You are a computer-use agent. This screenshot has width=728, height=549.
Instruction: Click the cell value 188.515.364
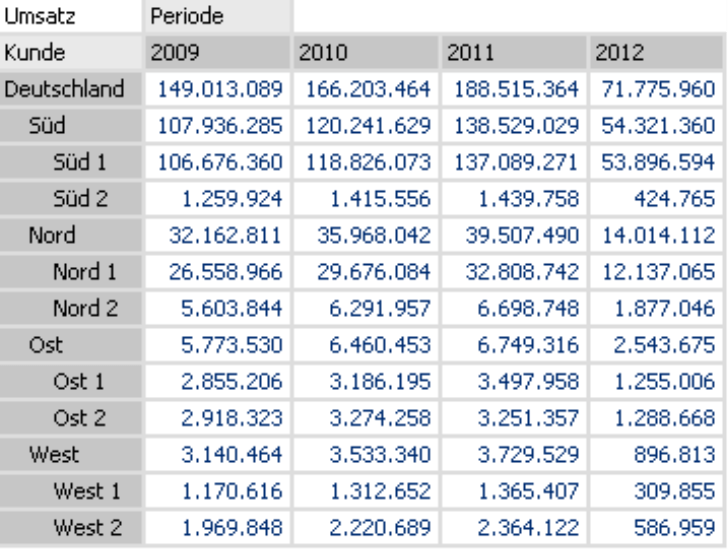[x=514, y=89]
